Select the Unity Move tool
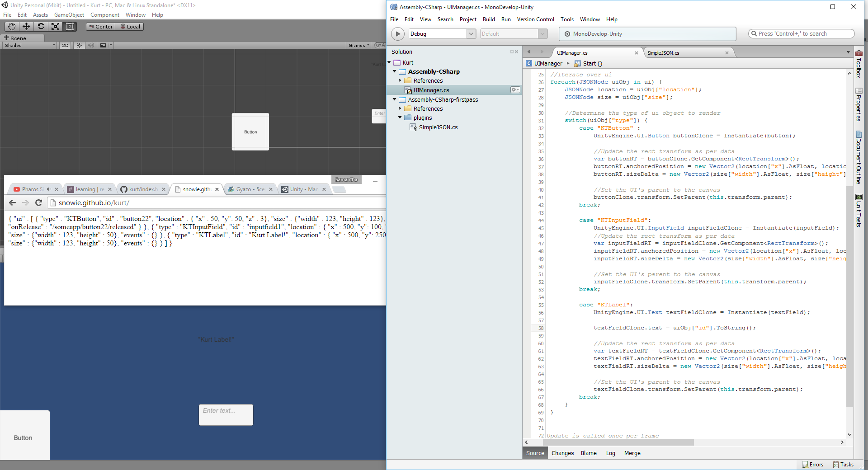Viewport: 868px width, 470px height. click(x=26, y=27)
